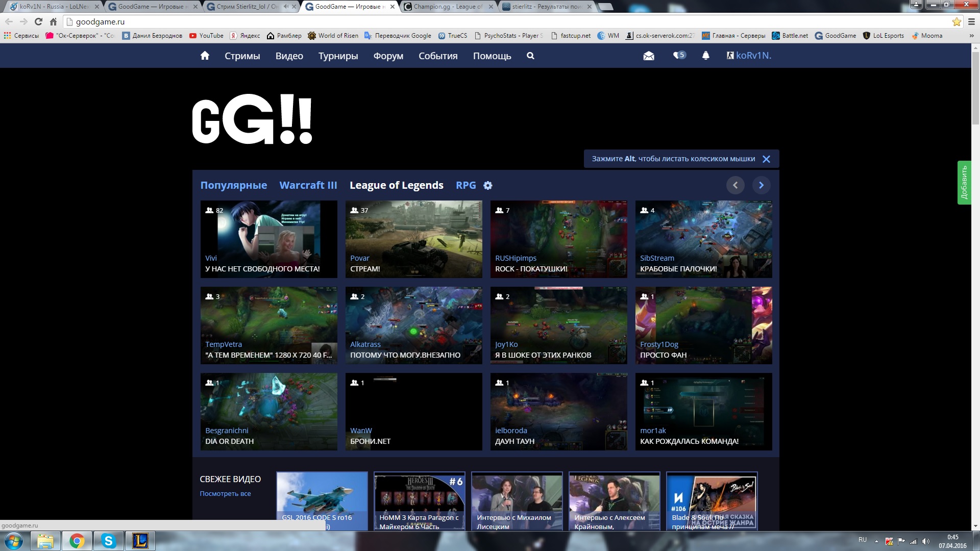Click the browser back arrow

9,21
